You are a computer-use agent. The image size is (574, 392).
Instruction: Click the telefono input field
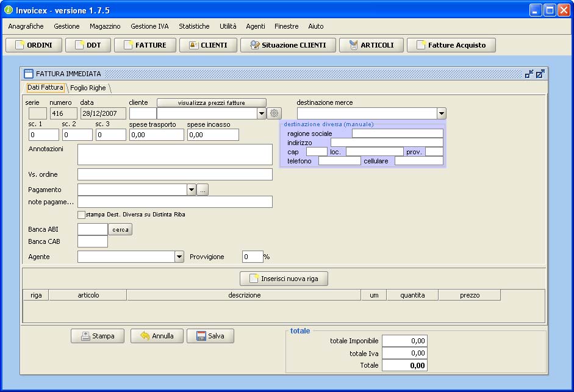coord(339,161)
